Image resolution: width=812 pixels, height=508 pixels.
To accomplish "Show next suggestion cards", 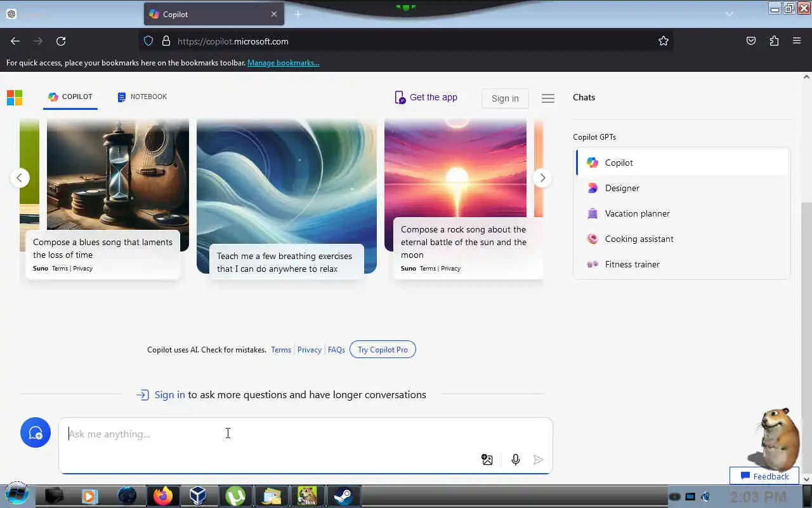I will coord(542,178).
